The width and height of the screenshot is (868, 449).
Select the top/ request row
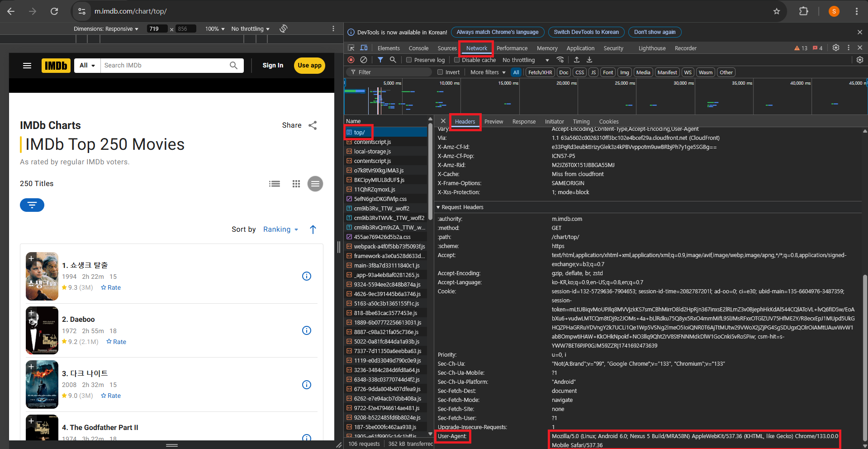click(386, 132)
